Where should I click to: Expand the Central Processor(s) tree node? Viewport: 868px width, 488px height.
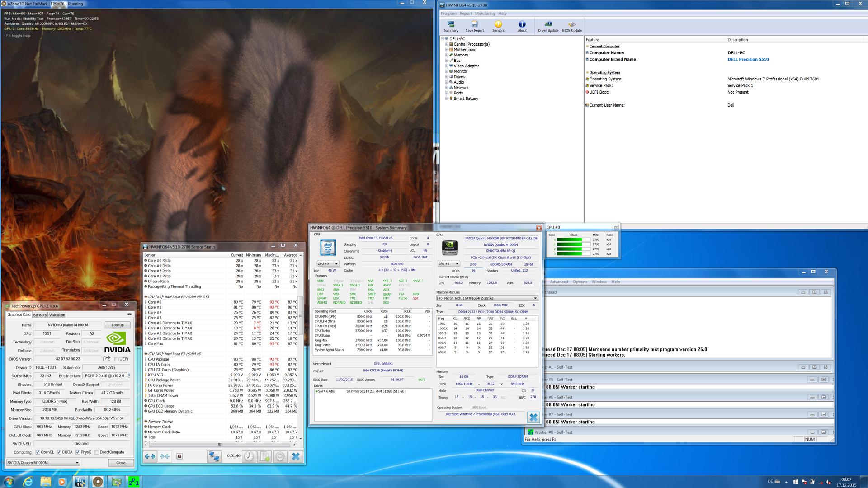[447, 44]
